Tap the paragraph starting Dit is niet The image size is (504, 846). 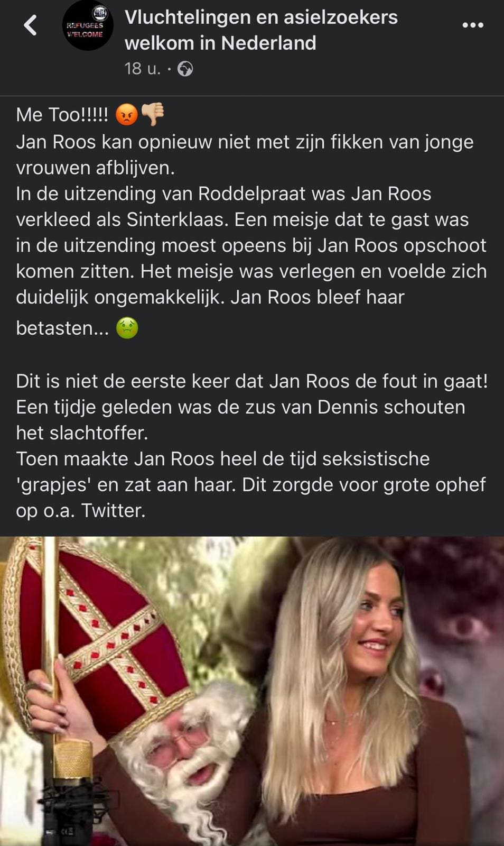pos(252,445)
